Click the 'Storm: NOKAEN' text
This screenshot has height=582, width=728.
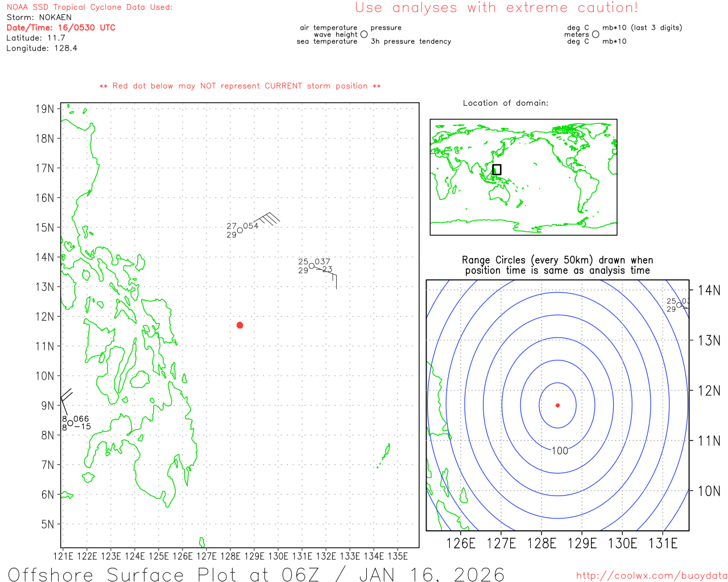pos(39,18)
